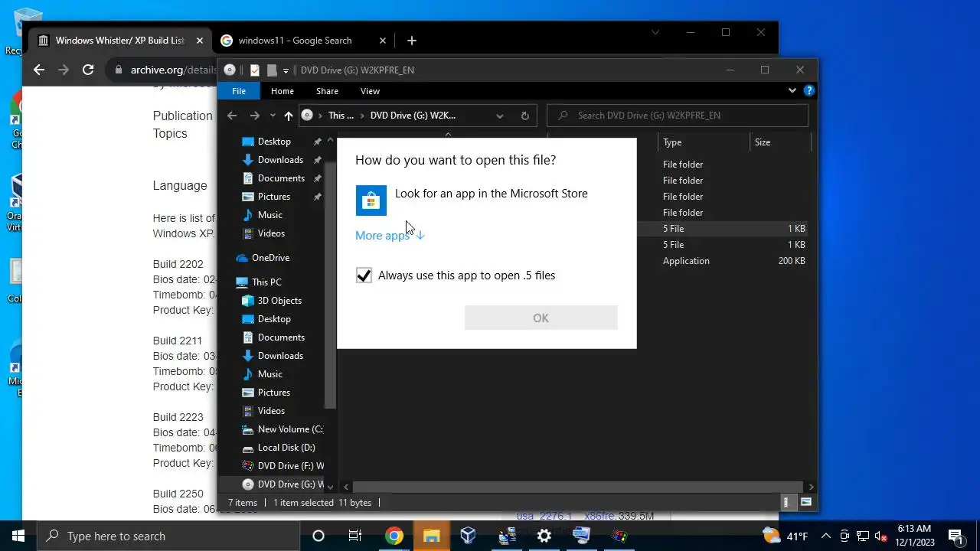This screenshot has height=551, width=980.
Task: Open Cortana circle icon on taskbar
Action: click(318, 536)
